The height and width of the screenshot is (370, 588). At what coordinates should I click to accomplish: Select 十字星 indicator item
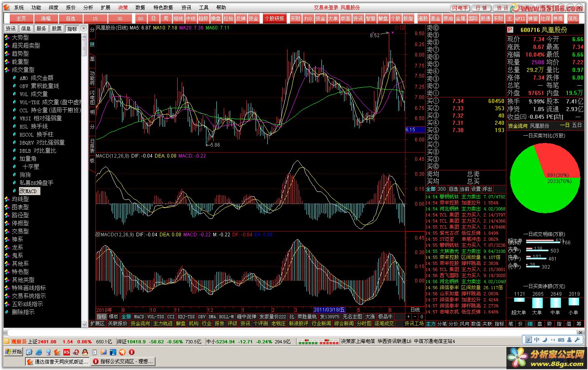click(x=31, y=167)
